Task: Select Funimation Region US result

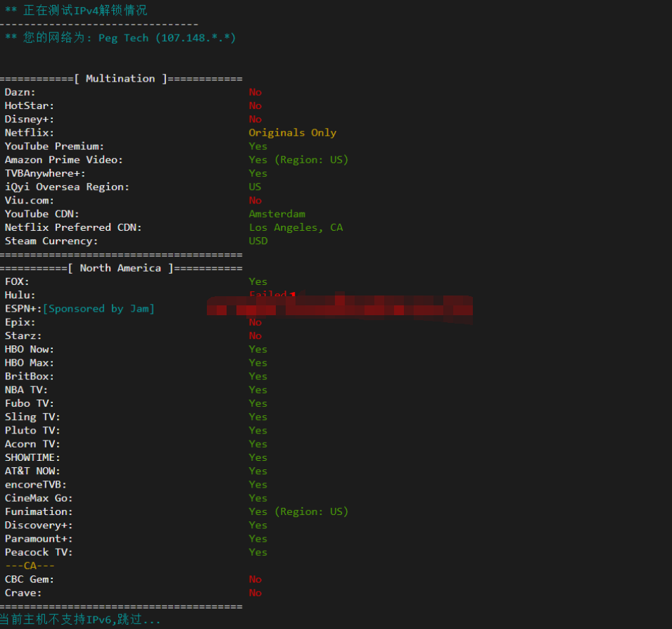Action: [299, 512]
